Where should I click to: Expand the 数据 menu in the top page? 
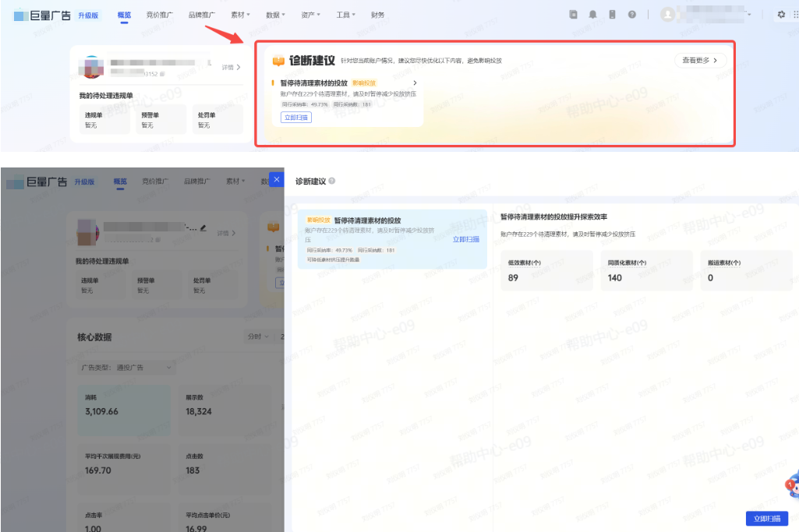[x=275, y=15]
